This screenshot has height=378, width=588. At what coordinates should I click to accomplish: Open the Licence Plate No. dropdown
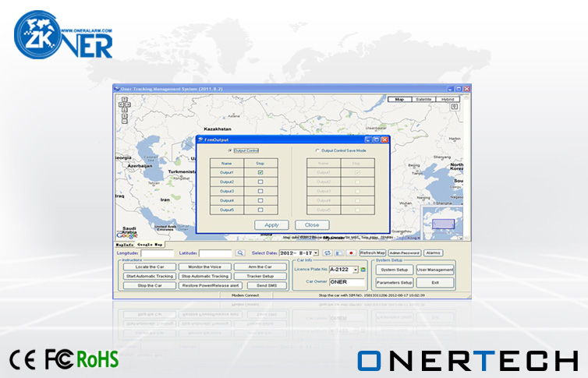point(355,270)
